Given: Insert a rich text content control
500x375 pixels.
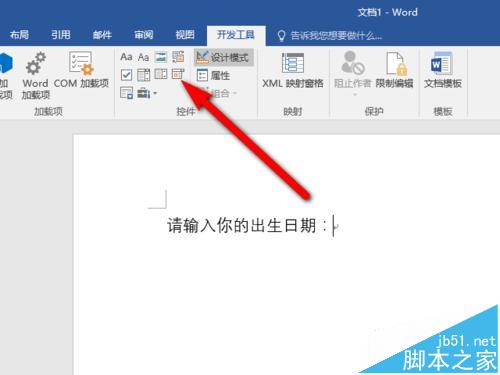Looking at the screenshot, I should coord(126,57).
